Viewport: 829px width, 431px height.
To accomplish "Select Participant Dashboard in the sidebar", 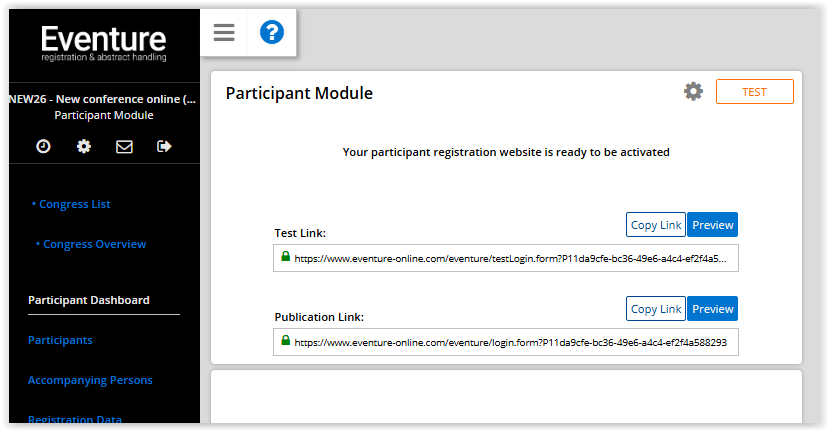I will tap(89, 300).
